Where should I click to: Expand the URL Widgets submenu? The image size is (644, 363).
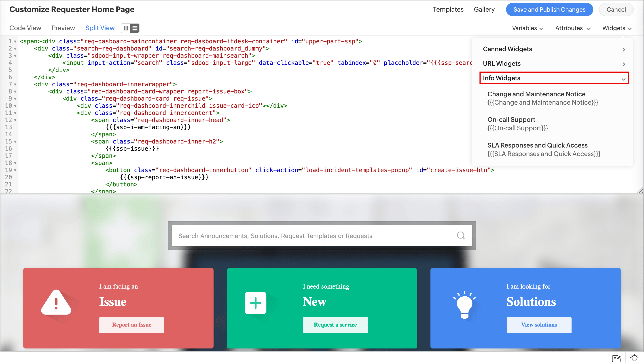(x=554, y=64)
